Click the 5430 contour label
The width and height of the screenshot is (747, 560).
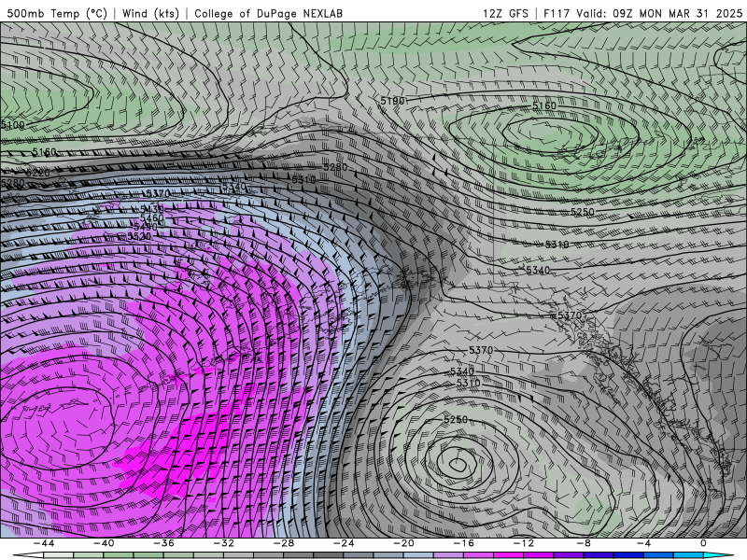(152, 209)
